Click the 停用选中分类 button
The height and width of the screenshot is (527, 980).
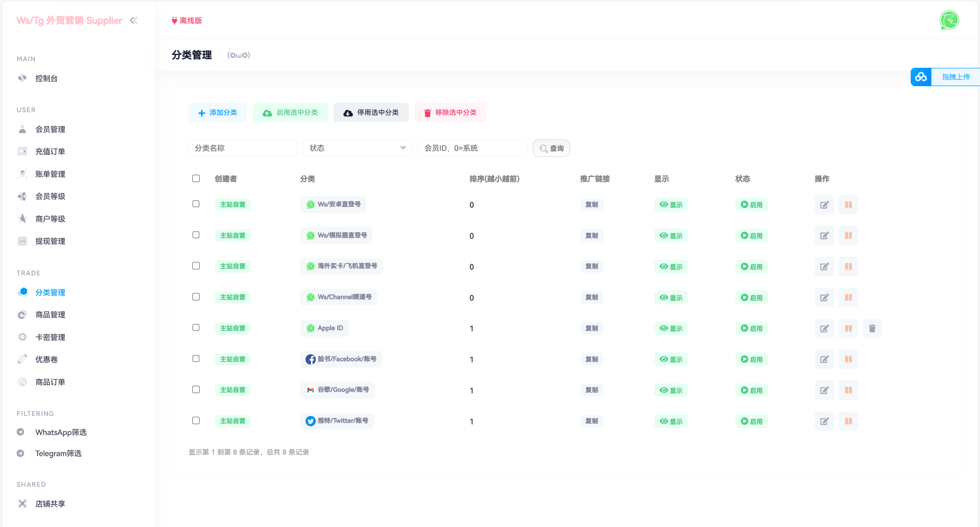[371, 112]
